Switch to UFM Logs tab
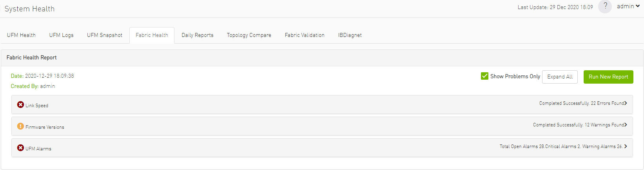This screenshot has width=644, height=170. coord(61,35)
